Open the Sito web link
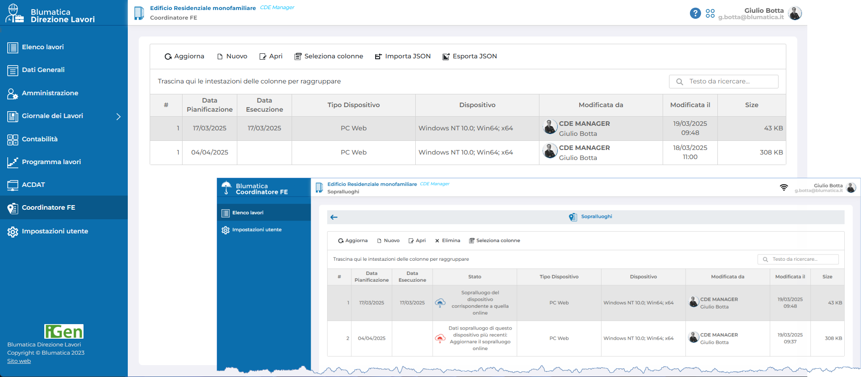 click(19, 361)
